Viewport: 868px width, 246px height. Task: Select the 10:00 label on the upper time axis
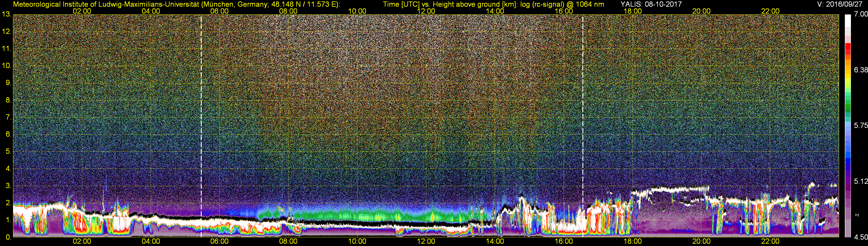pos(357,11)
